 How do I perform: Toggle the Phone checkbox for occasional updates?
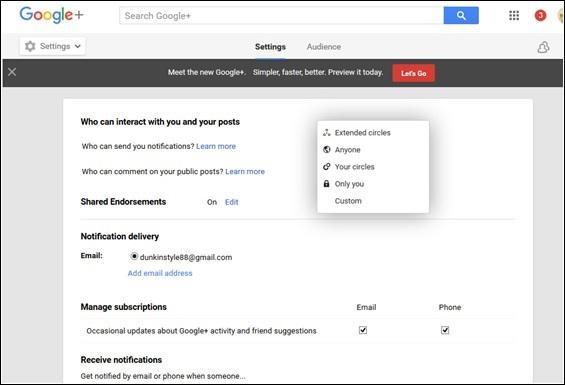pyautogui.click(x=445, y=330)
